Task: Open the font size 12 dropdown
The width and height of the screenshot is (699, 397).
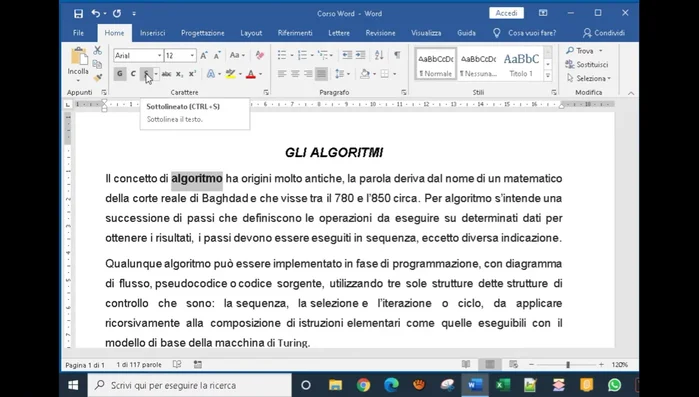Action: (x=192, y=56)
